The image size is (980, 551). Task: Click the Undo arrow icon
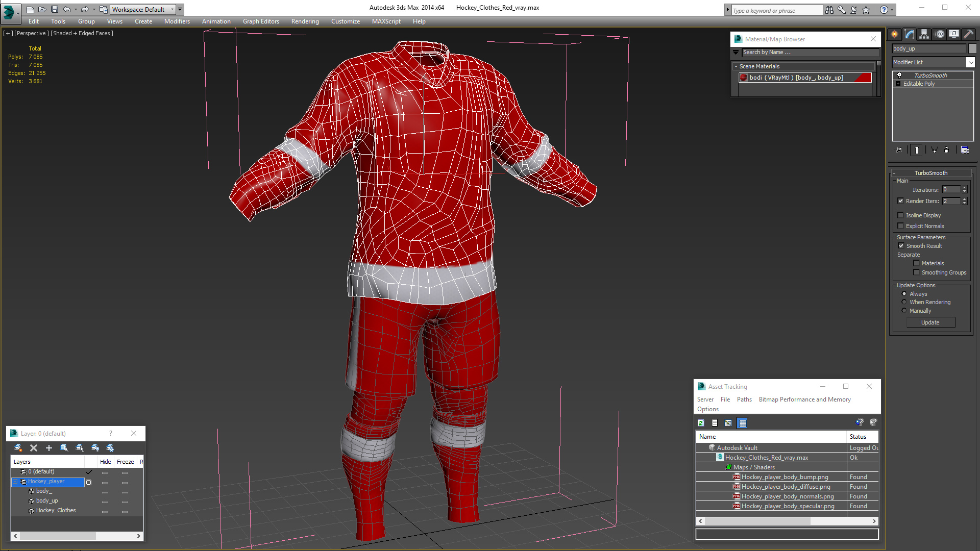(66, 9)
